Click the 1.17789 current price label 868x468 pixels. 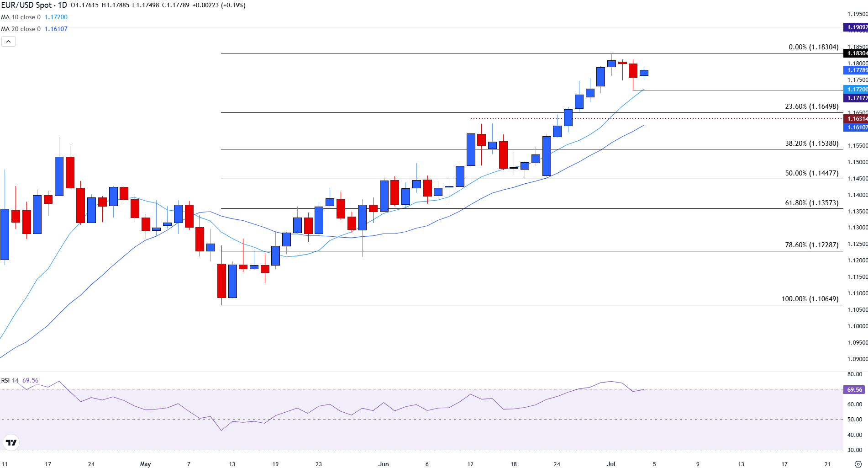pos(856,70)
